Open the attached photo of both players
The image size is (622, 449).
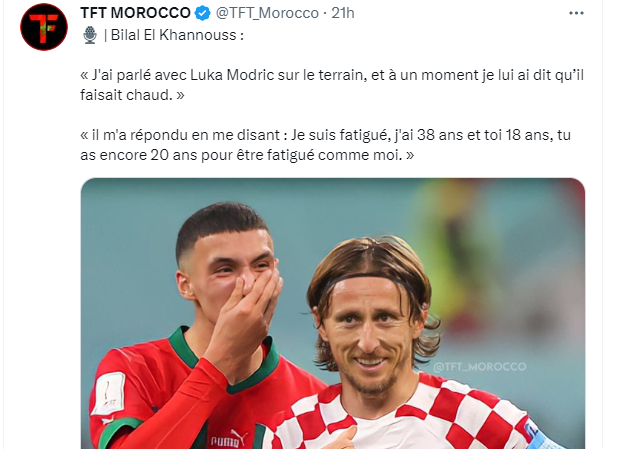(333, 313)
